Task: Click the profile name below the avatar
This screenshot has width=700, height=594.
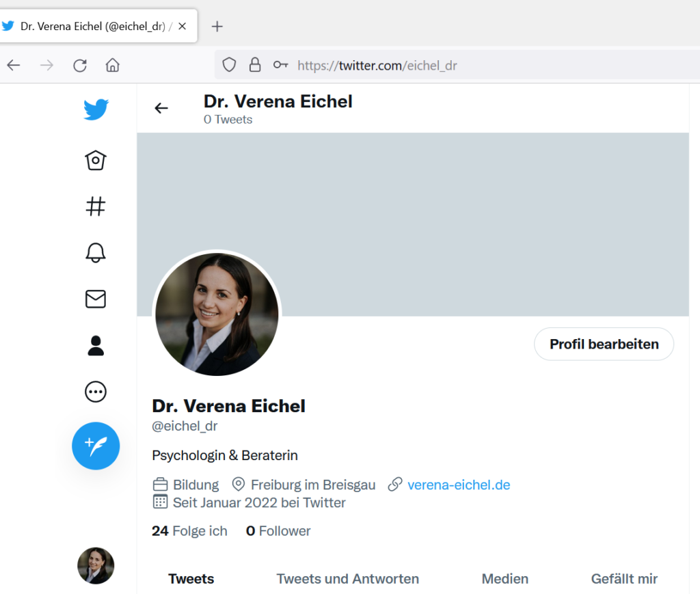Action: tap(228, 406)
